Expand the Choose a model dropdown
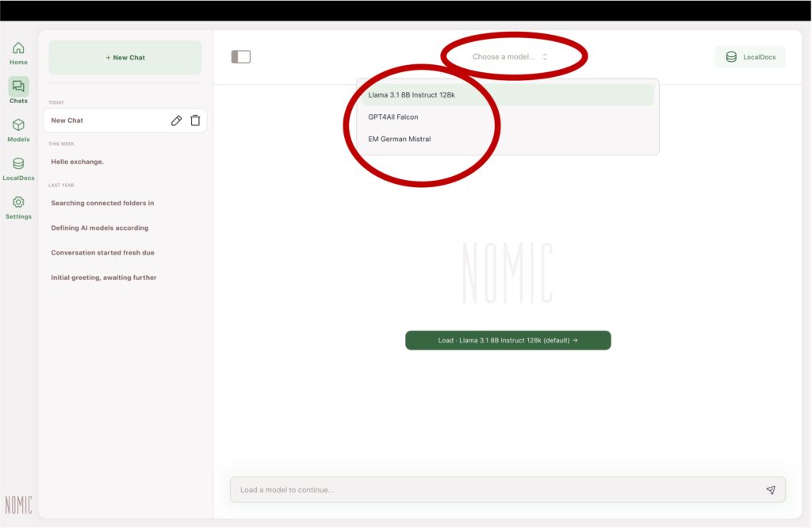The height and width of the screenshot is (528, 812). tap(509, 57)
